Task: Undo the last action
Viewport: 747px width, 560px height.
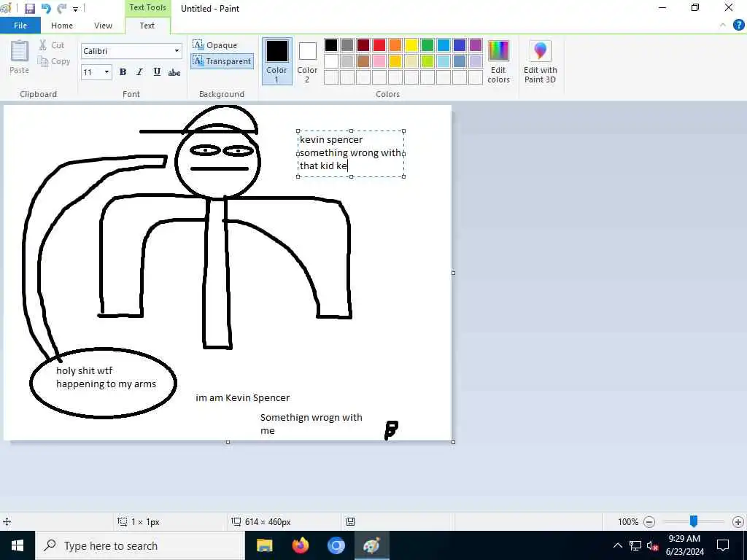Action: click(46, 9)
